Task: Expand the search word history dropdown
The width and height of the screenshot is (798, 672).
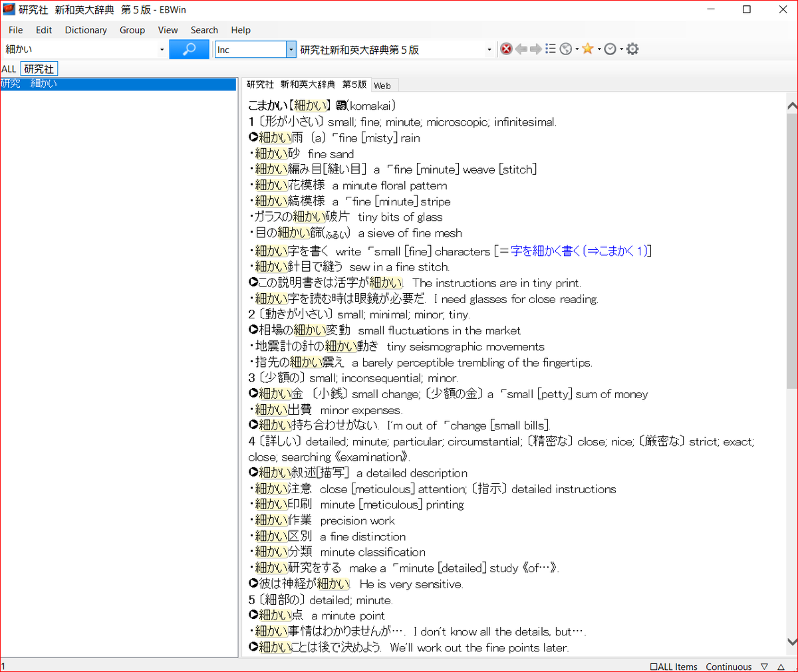Action: pyautogui.click(x=162, y=50)
